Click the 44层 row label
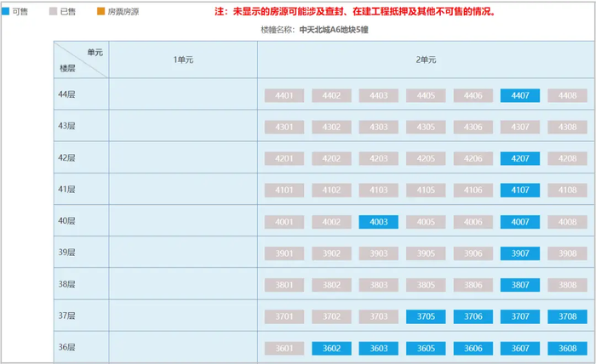Viewport: 596px width, 364px height. click(x=66, y=94)
